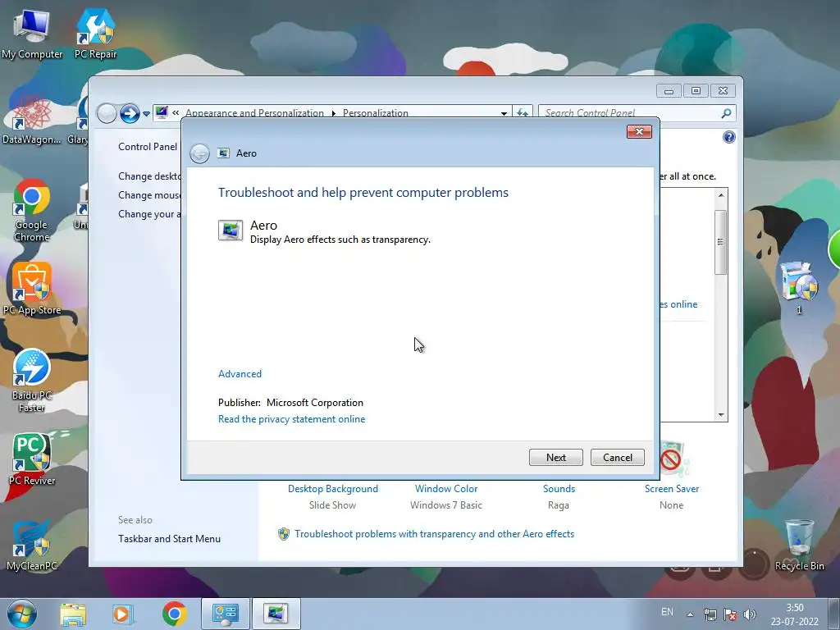Launch Google Chrome from desktop
This screenshot has height=630, width=840.
pos(32,210)
